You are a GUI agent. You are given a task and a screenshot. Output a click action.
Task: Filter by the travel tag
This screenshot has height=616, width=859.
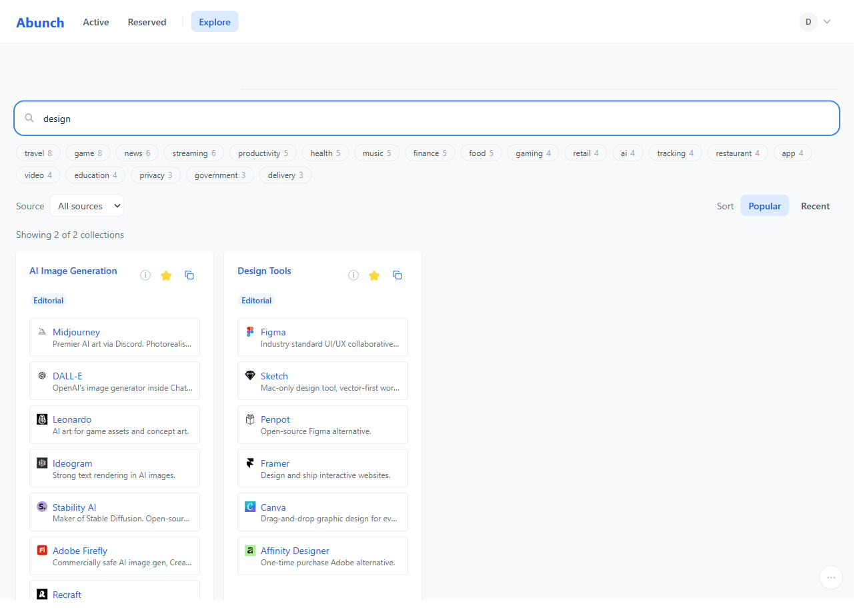38,153
